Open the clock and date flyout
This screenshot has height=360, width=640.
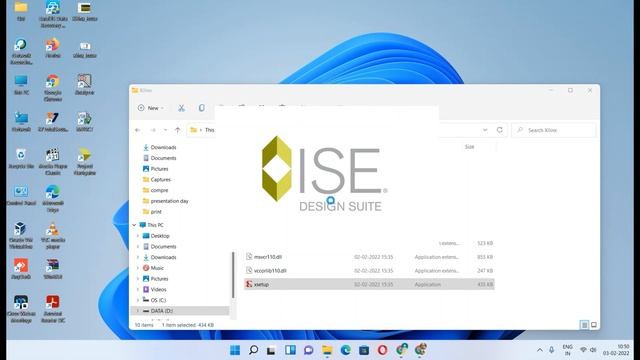pos(616,350)
